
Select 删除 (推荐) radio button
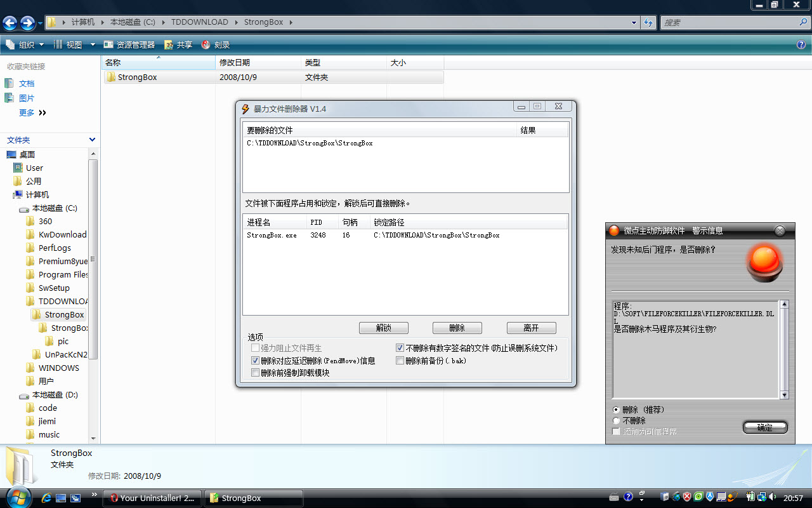[x=616, y=410]
